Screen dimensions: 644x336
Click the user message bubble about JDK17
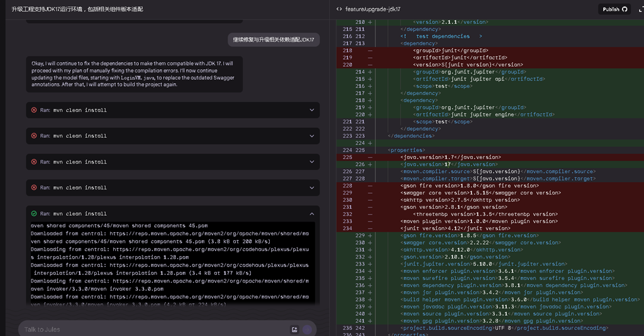click(273, 40)
